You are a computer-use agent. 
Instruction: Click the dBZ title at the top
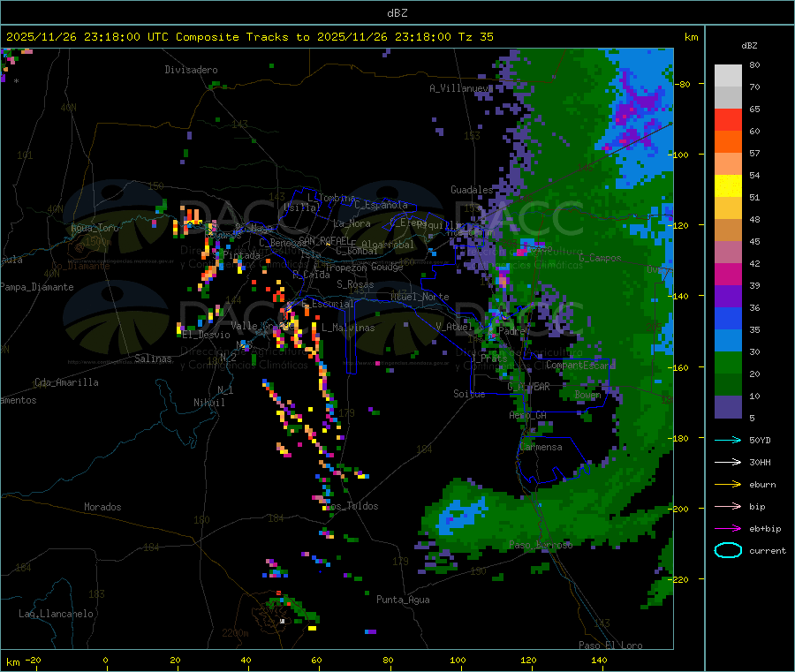click(397, 13)
